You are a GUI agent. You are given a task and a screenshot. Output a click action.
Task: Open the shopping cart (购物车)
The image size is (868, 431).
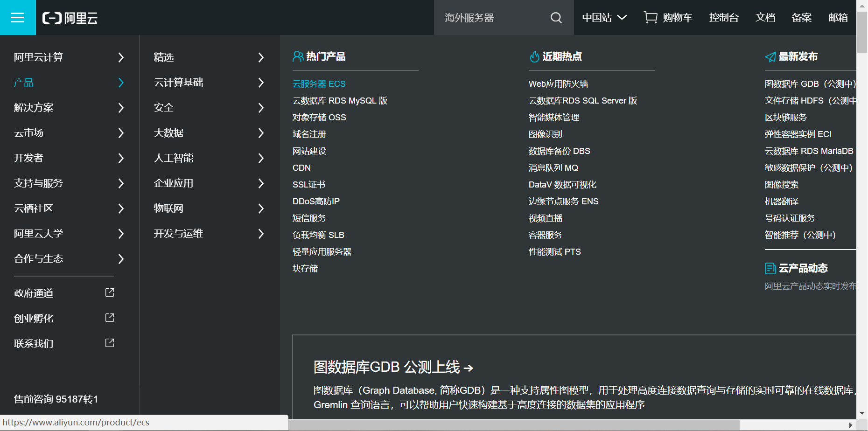point(667,17)
